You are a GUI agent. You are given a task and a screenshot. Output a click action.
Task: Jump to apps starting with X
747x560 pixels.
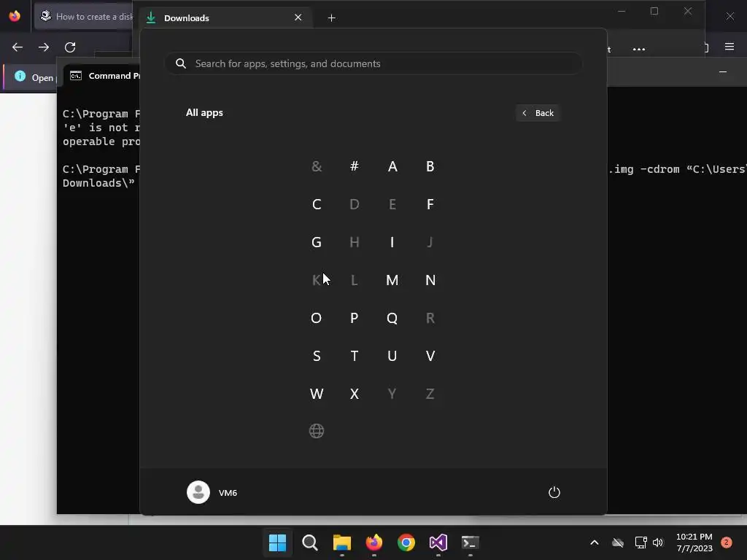point(354,394)
